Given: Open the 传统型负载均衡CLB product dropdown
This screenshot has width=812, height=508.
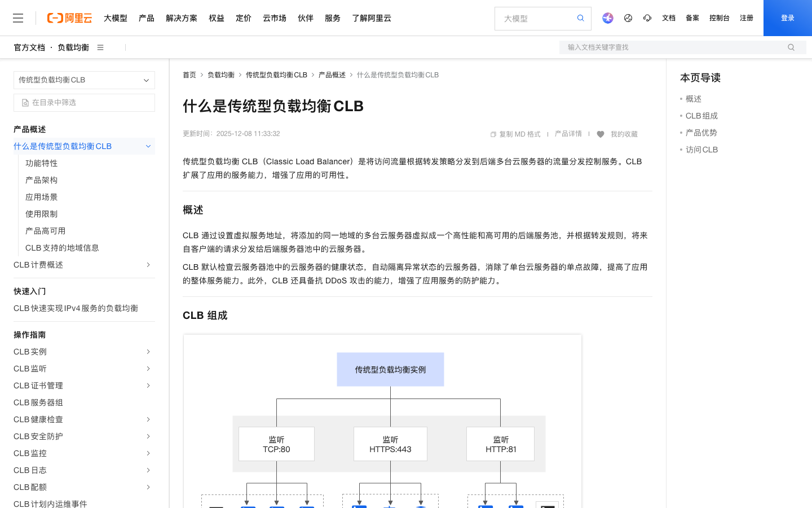Looking at the screenshot, I should [84, 80].
